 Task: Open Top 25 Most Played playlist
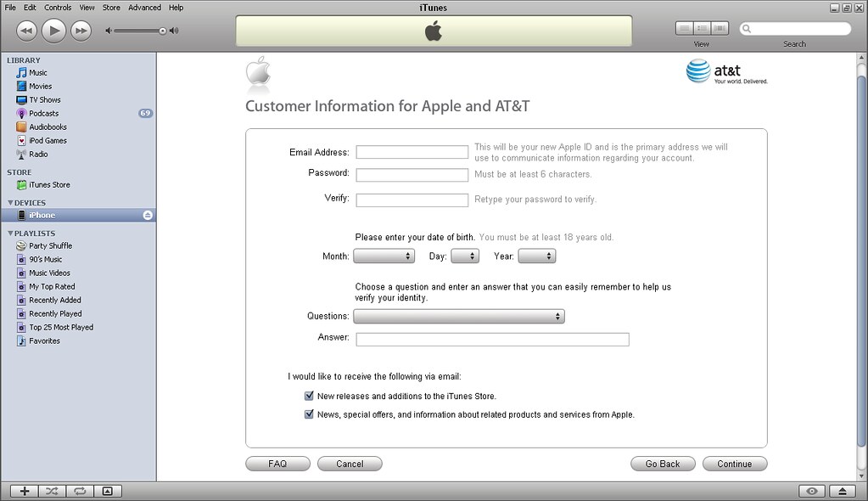tap(61, 327)
